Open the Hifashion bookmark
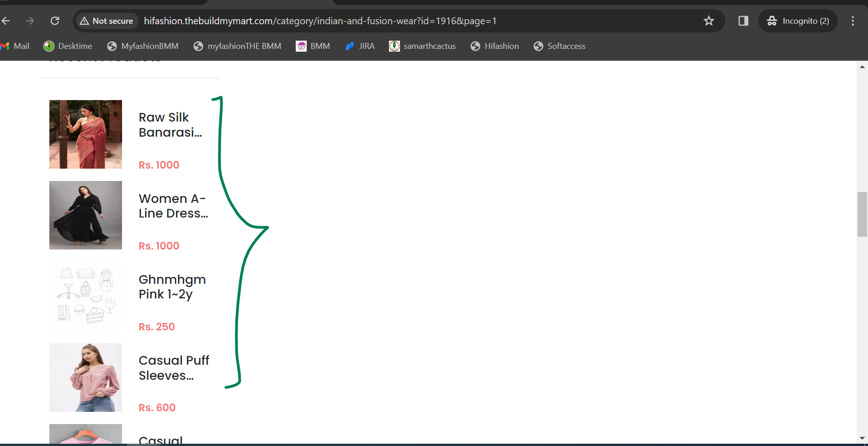 pyautogui.click(x=495, y=46)
